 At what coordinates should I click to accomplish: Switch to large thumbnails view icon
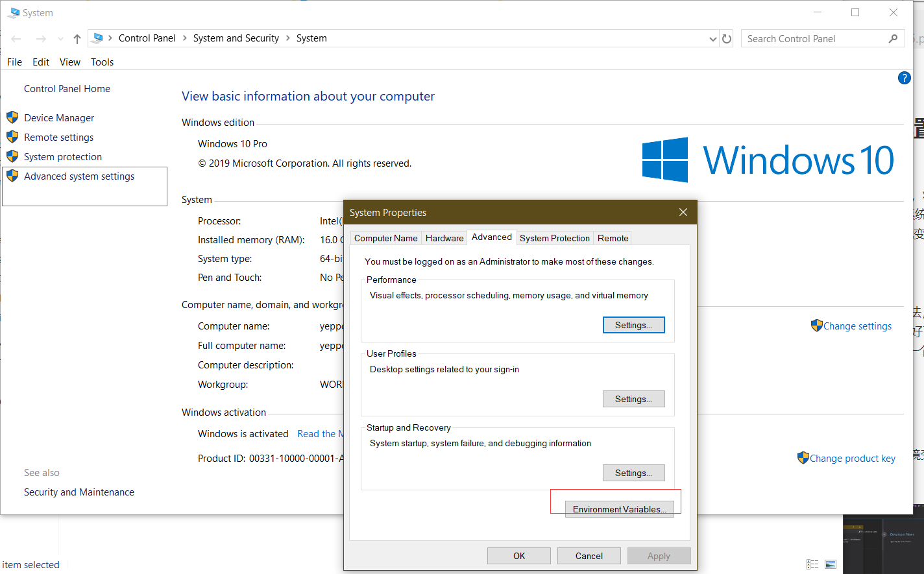(831, 564)
